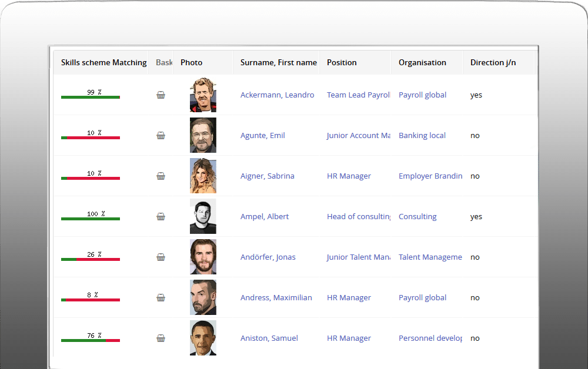Screen dimensions: 588x369
Task: Add Ampel, Albert to the basket
Action: pyautogui.click(x=161, y=217)
